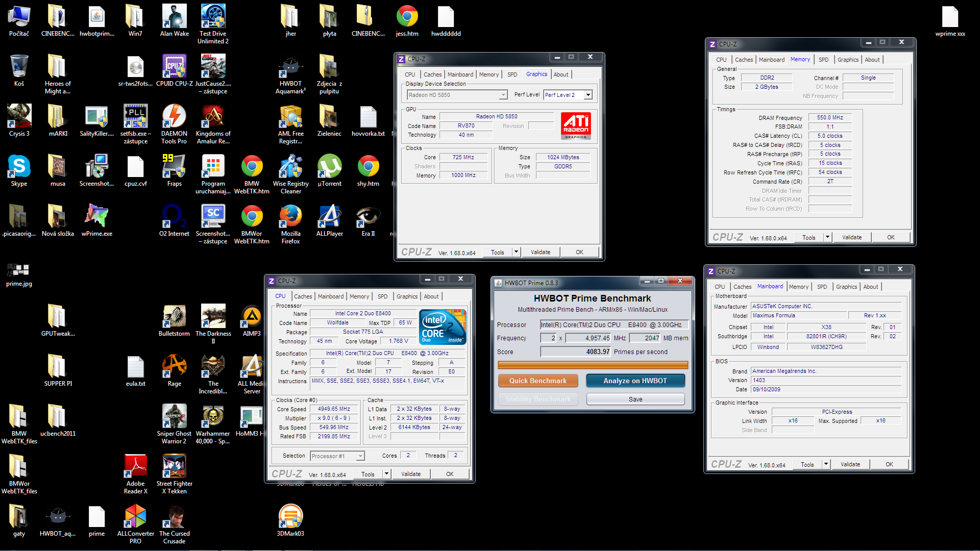Open ALLPlayer desktop shortcut
The width and height of the screenshot is (980, 551).
pyautogui.click(x=329, y=220)
